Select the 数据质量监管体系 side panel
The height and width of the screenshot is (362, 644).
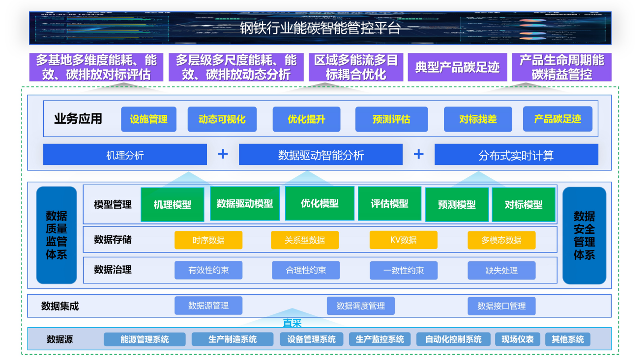point(57,235)
